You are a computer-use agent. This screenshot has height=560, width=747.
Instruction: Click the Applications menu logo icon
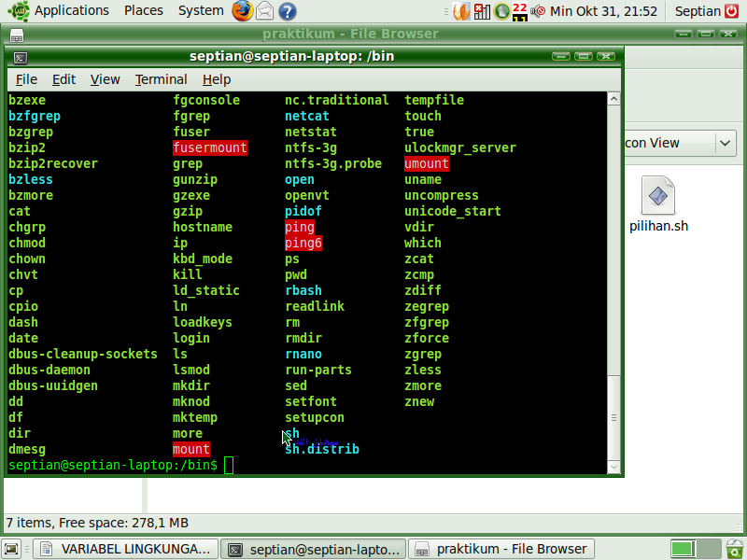[x=19, y=11]
